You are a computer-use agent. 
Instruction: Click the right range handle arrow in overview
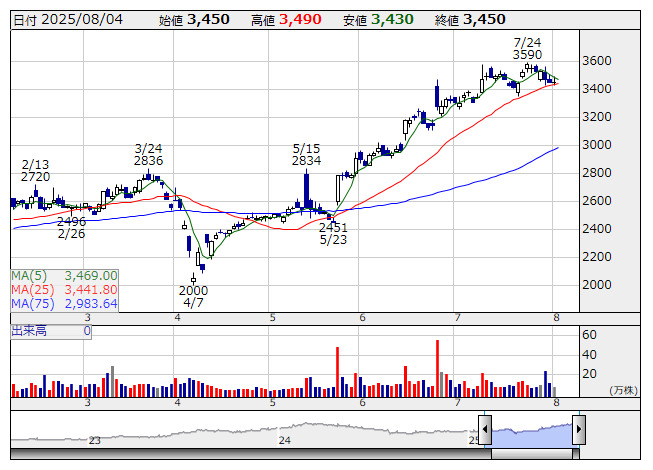click(x=578, y=431)
